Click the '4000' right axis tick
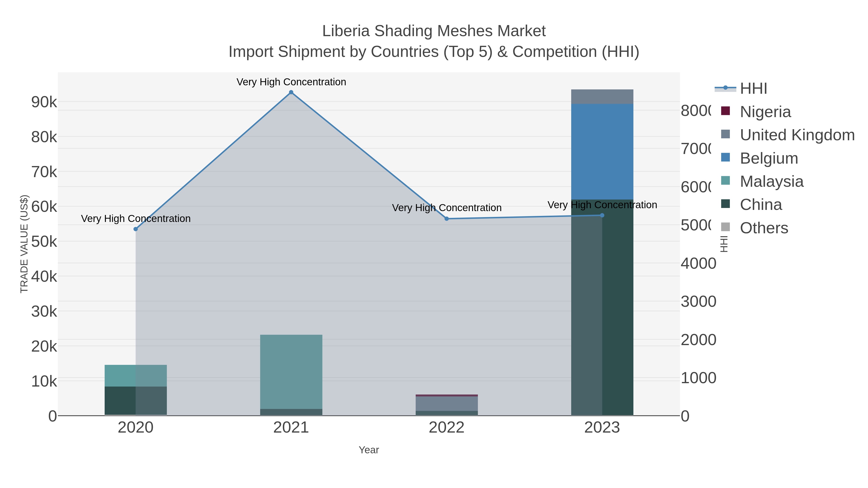 (698, 263)
